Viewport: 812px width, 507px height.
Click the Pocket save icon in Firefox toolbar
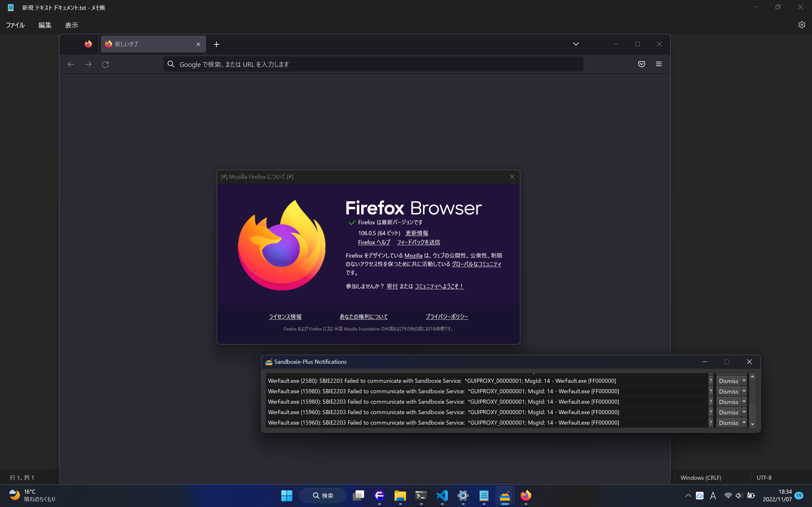tap(641, 64)
